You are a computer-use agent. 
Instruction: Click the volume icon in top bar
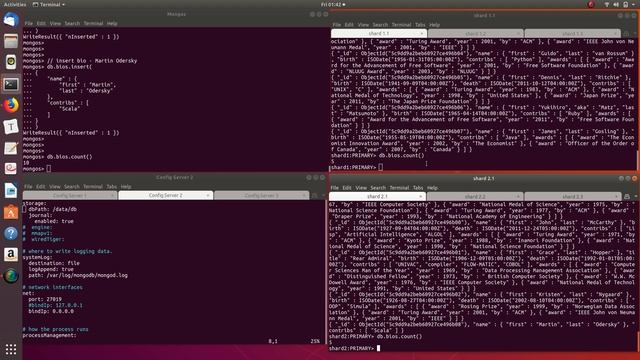(x=616, y=4)
